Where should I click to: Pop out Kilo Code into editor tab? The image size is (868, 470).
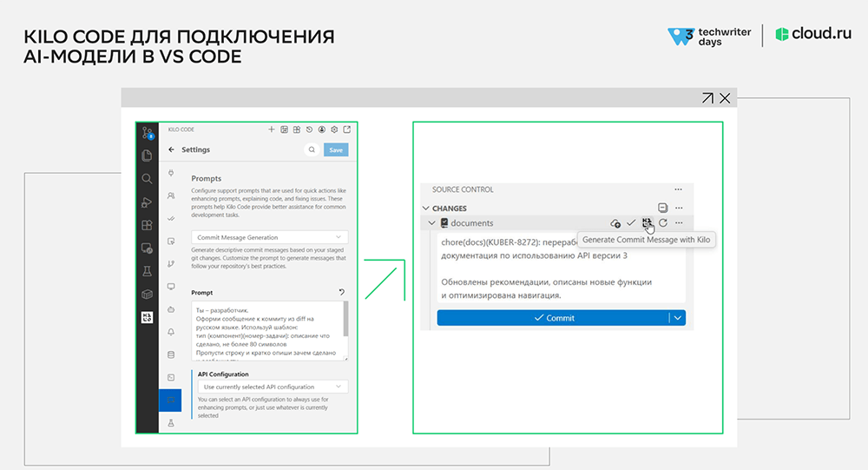click(x=347, y=129)
